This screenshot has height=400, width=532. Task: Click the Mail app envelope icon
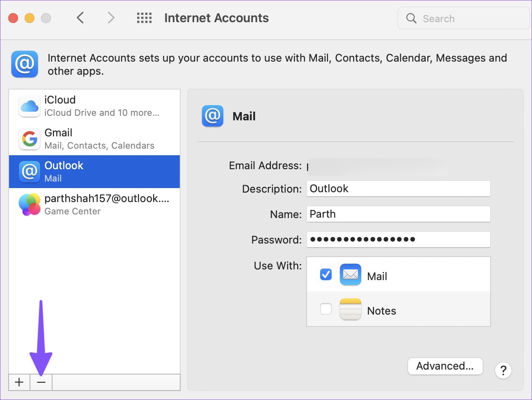pos(351,274)
